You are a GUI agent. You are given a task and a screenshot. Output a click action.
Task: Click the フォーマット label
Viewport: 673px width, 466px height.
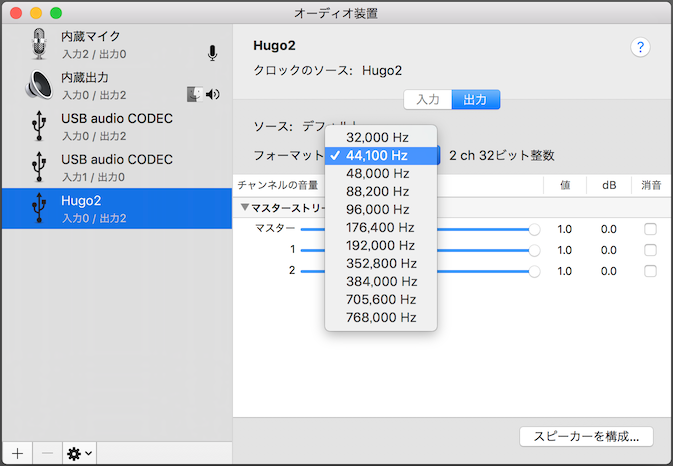pyautogui.click(x=288, y=155)
